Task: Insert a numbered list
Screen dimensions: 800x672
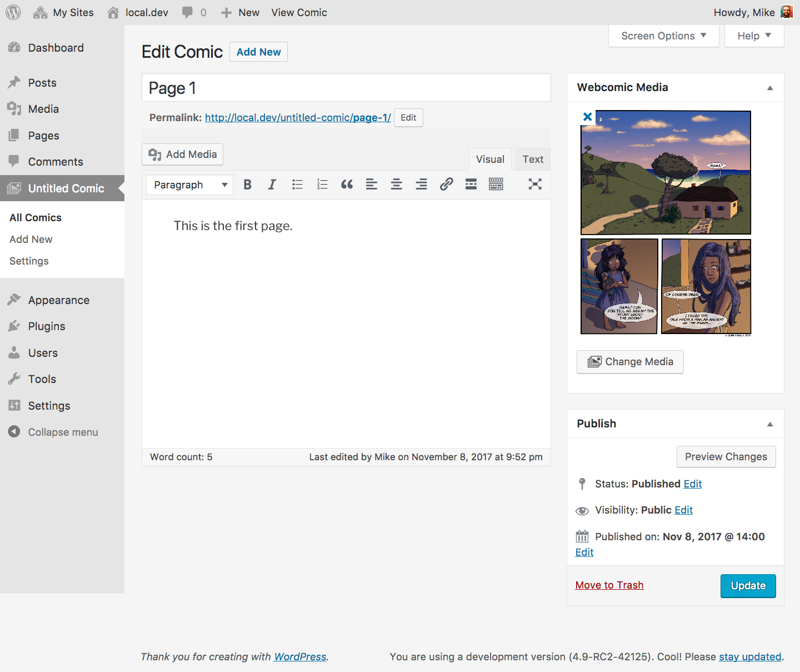Action: pyautogui.click(x=322, y=185)
